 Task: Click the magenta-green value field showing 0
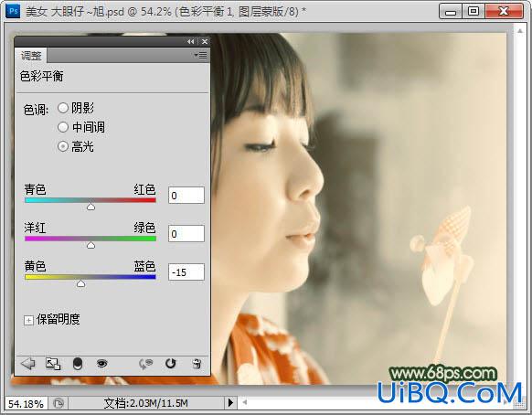[x=186, y=233]
